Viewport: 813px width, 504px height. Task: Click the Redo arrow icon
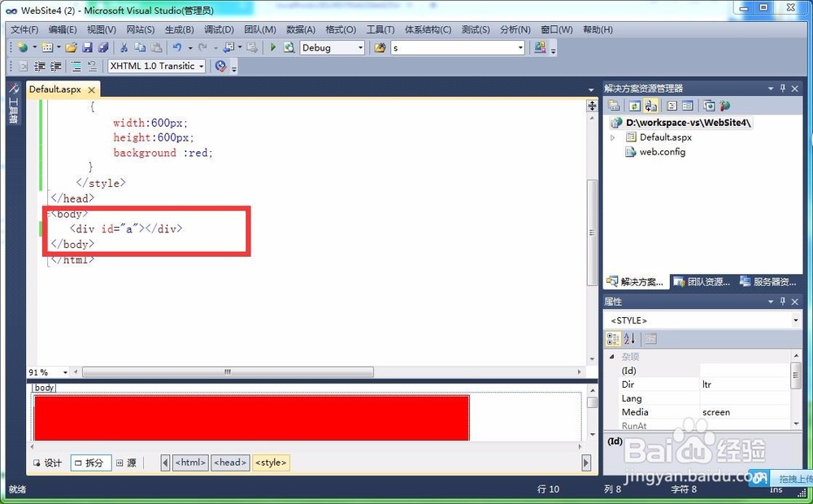point(202,48)
